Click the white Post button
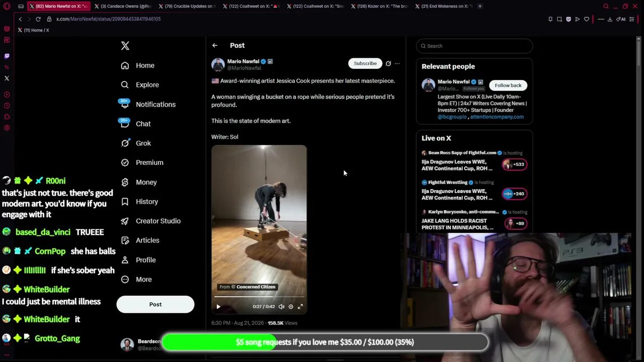 (x=155, y=304)
